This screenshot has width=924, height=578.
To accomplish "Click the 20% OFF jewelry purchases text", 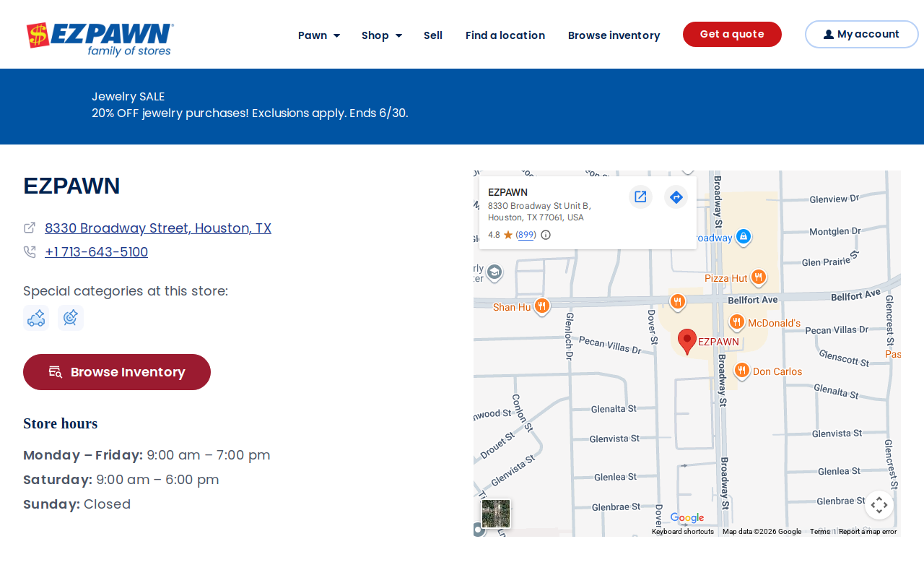I will click(250, 113).
